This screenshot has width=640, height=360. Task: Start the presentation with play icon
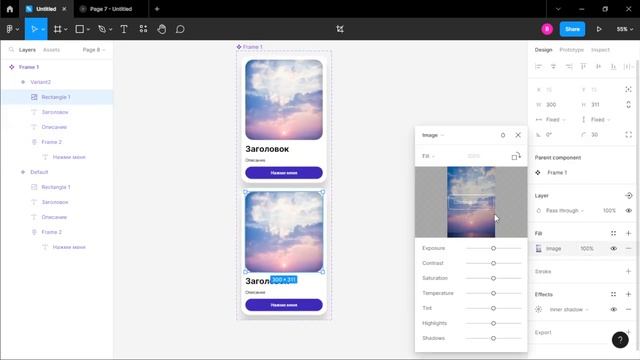pos(599,29)
